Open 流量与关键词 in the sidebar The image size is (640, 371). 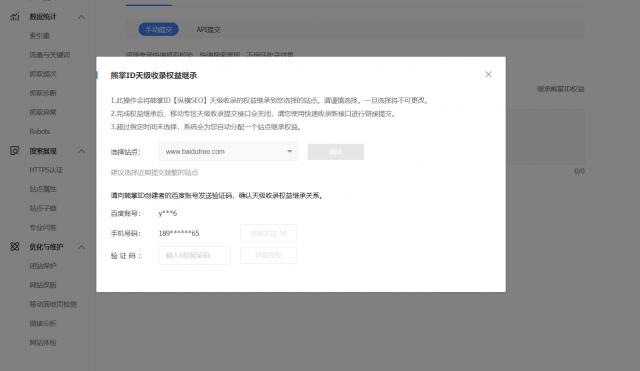tap(50, 55)
